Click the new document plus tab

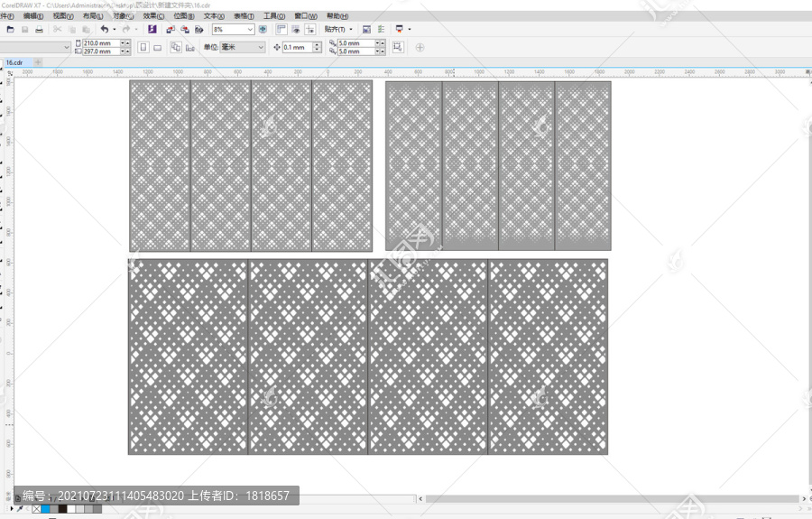[x=38, y=62]
